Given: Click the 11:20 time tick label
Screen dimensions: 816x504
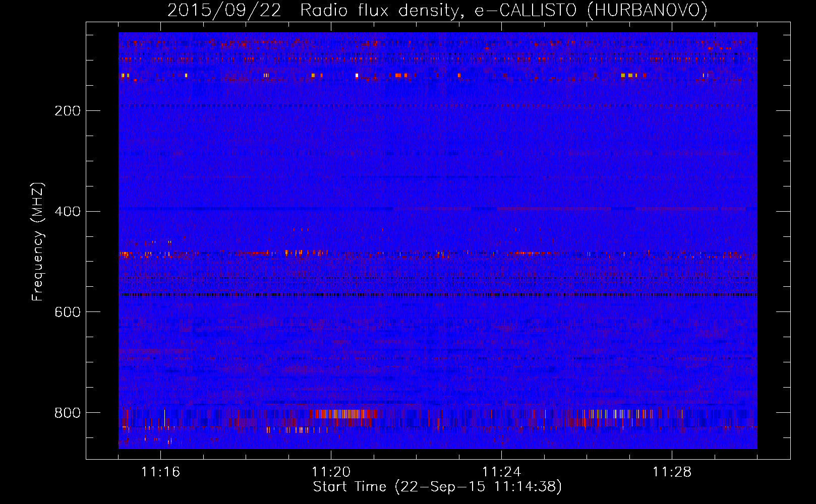Looking at the screenshot, I should point(331,472).
